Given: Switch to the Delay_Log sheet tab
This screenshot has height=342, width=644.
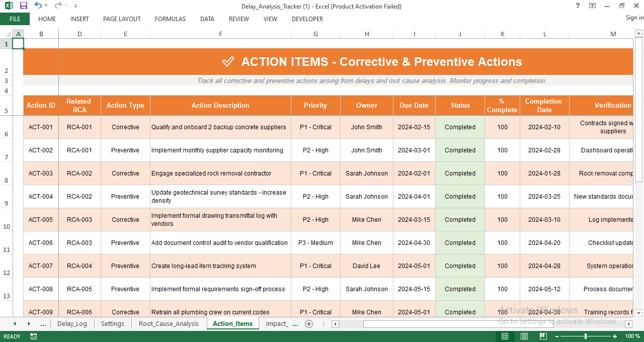Looking at the screenshot, I should click(72, 324).
